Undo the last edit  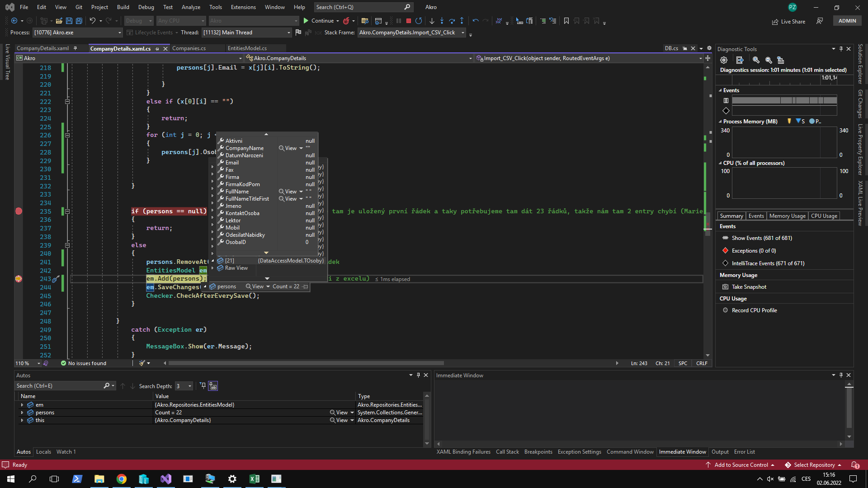tap(92, 21)
